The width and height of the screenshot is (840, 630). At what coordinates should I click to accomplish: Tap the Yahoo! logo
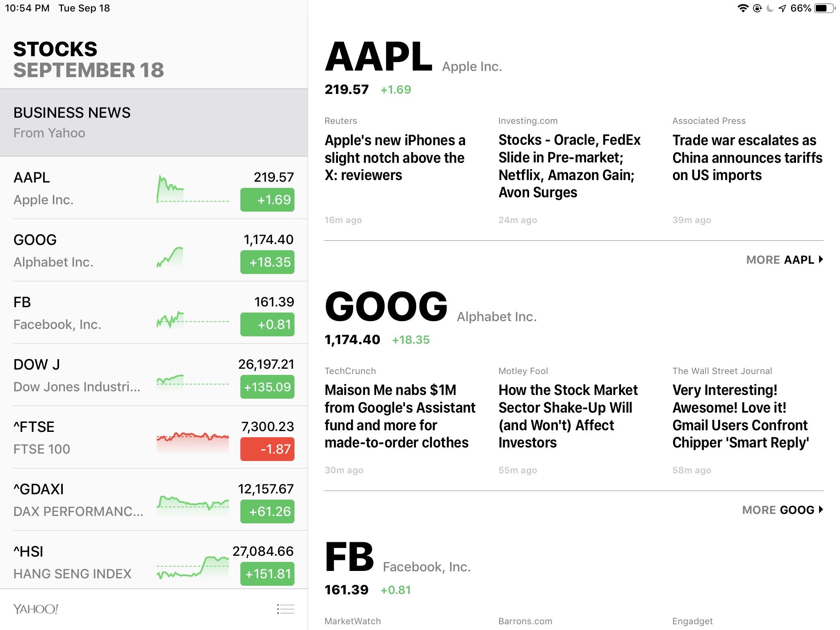[x=36, y=609]
